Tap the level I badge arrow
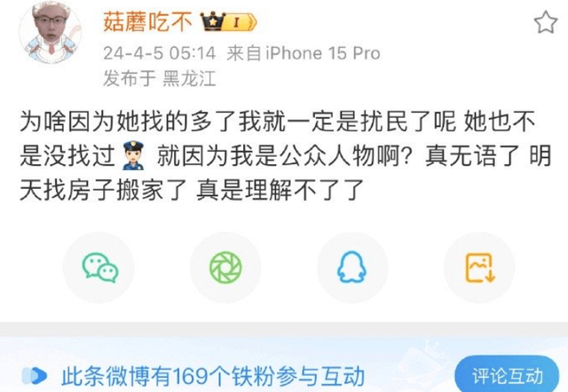The width and height of the screenshot is (568, 392). pyautogui.click(x=241, y=22)
